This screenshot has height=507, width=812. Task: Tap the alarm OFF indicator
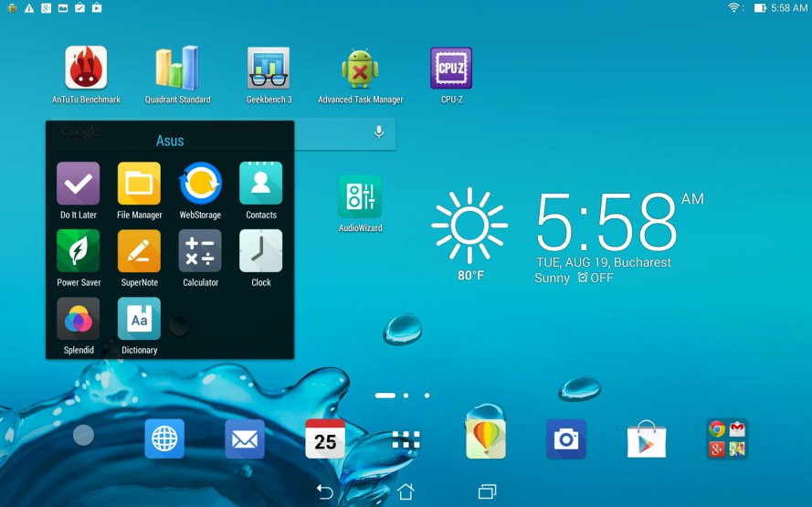(x=596, y=278)
